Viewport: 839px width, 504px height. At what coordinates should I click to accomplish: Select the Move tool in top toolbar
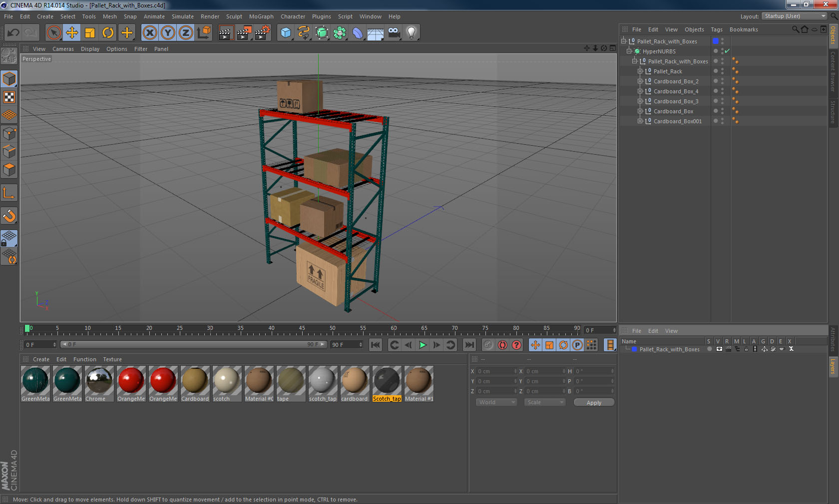point(72,33)
